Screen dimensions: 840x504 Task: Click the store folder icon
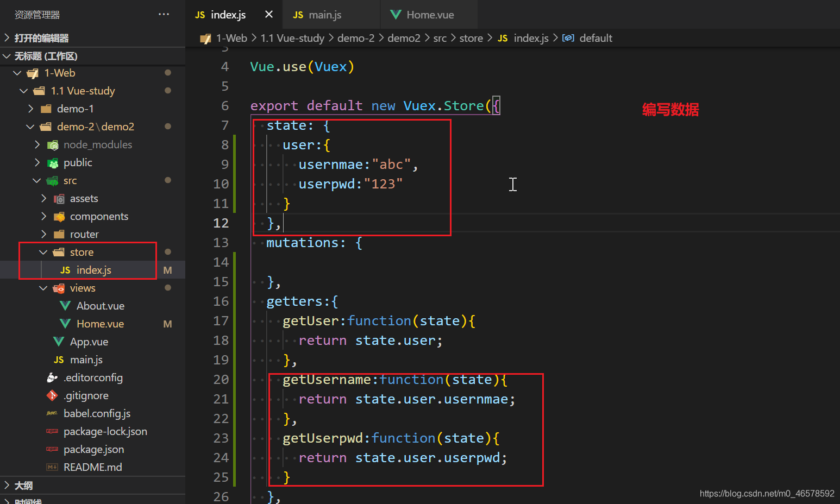(59, 252)
